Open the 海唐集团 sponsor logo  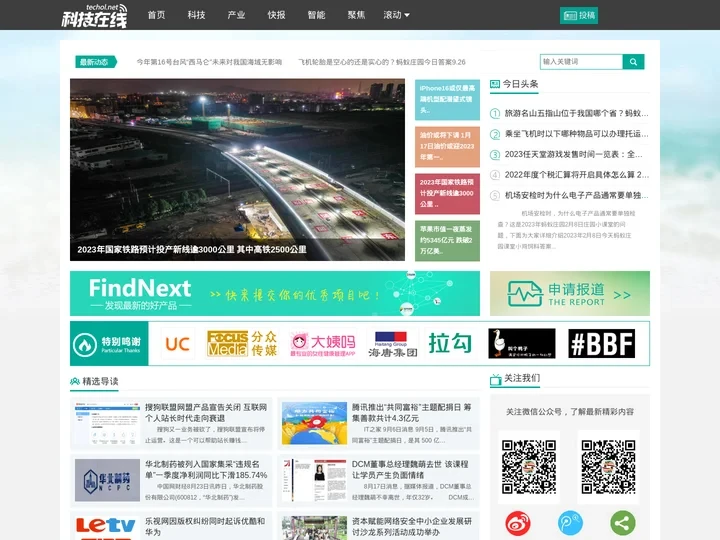[x=393, y=344]
